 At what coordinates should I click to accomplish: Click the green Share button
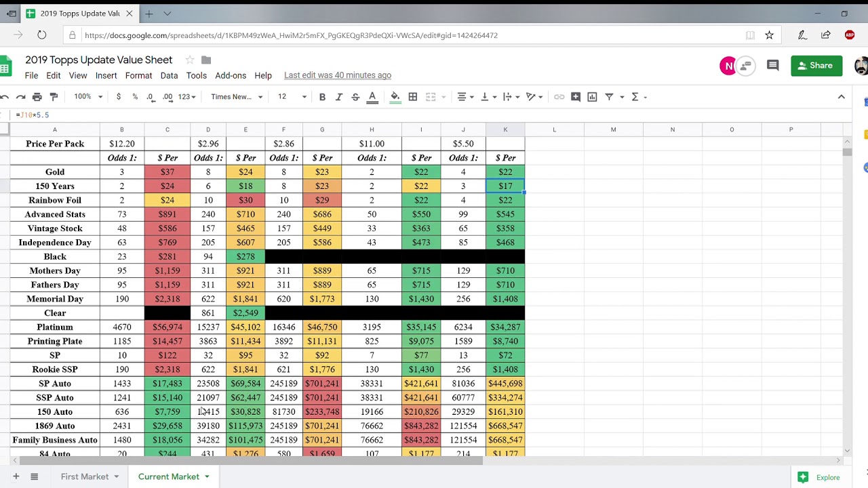tap(816, 66)
